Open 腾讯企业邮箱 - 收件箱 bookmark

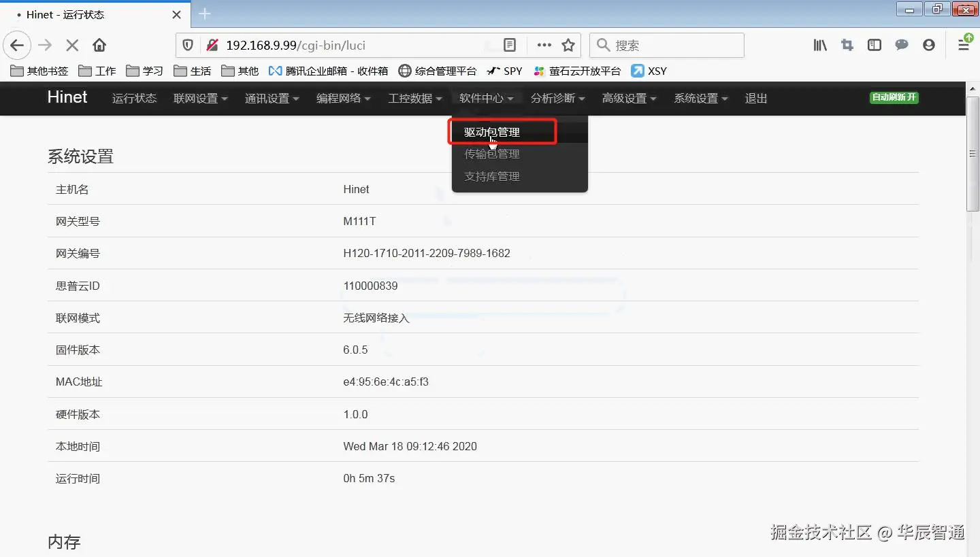tap(329, 71)
